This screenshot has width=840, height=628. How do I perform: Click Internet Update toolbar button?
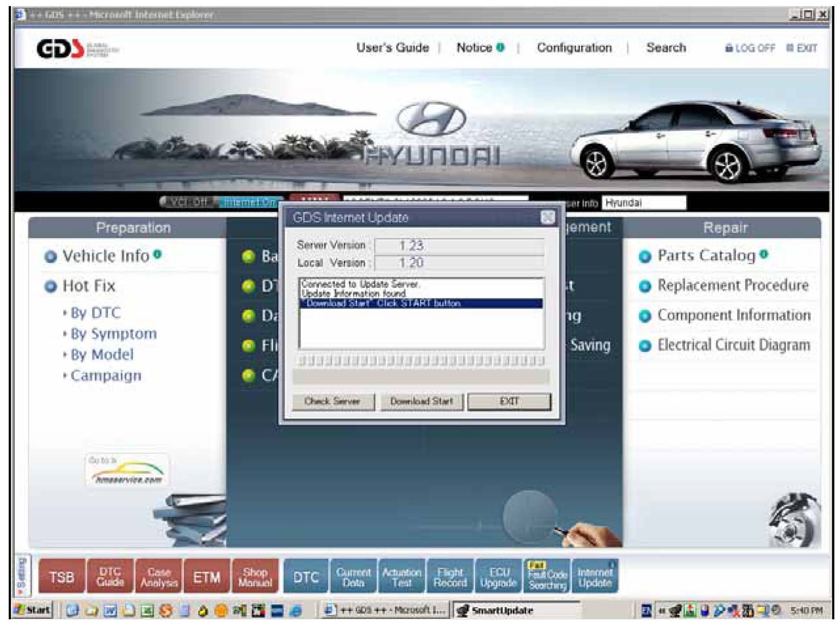595,577
